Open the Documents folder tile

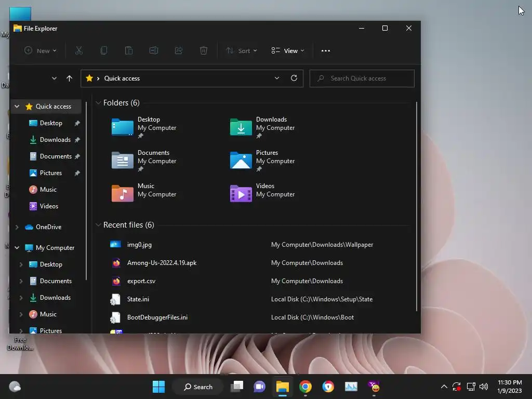click(144, 161)
